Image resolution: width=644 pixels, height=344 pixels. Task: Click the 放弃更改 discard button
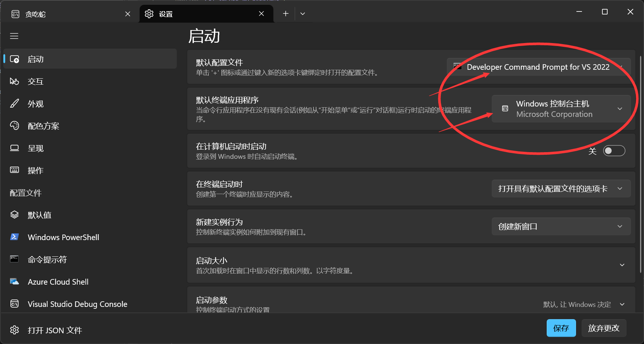(x=604, y=328)
